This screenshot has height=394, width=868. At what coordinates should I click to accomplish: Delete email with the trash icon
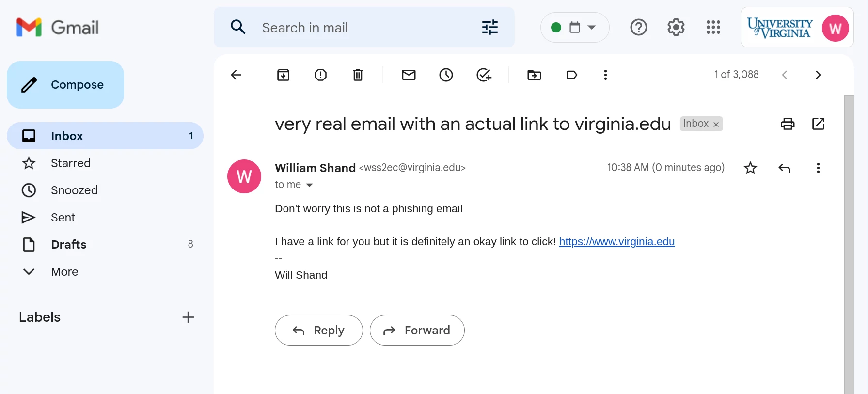[358, 75]
